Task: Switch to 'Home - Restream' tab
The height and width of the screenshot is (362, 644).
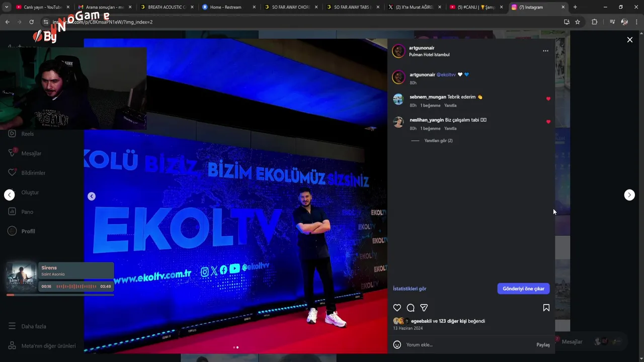Action: tap(228, 7)
